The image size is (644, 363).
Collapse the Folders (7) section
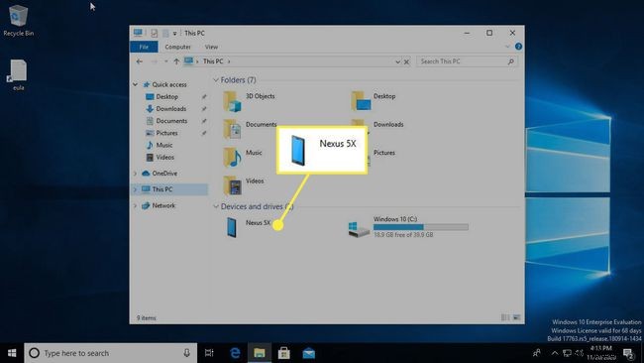click(x=216, y=79)
